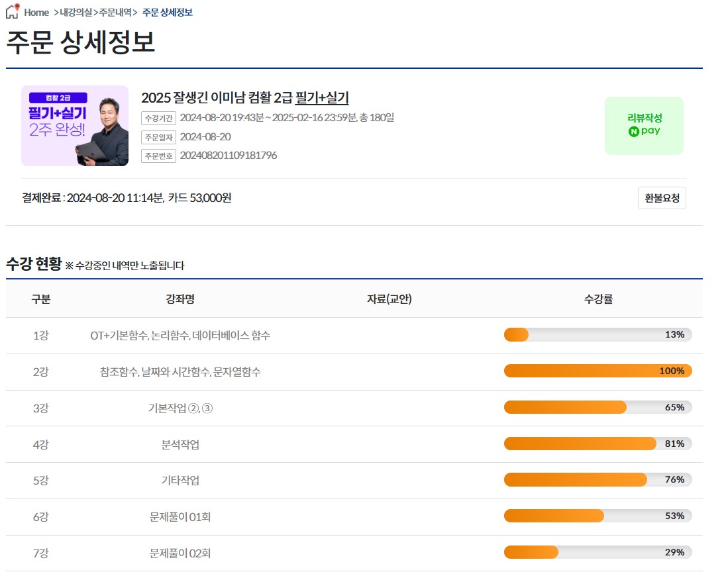Image resolution: width=728 pixels, height=572 pixels.
Task: Click the Home icon in breadcrumb
Action: [13, 12]
